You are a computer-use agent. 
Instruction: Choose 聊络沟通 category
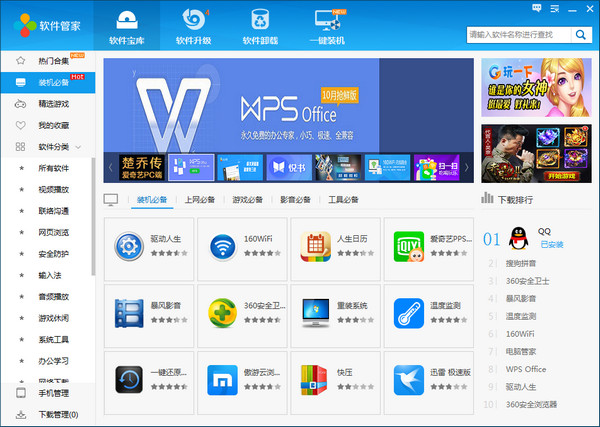tap(54, 211)
